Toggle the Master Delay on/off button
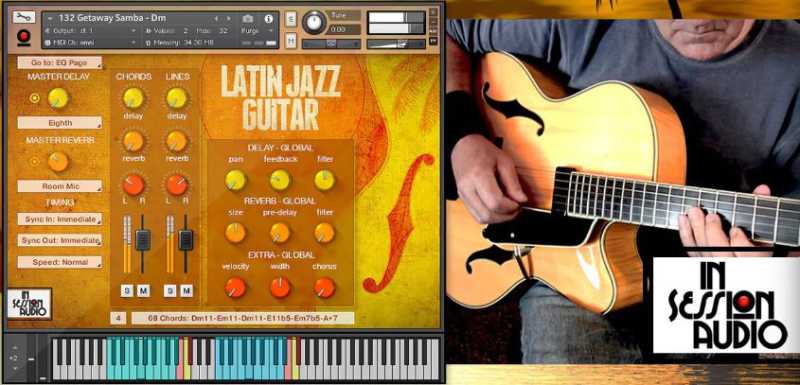This screenshot has width=800, height=385. pyautogui.click(x=35, y=98)
